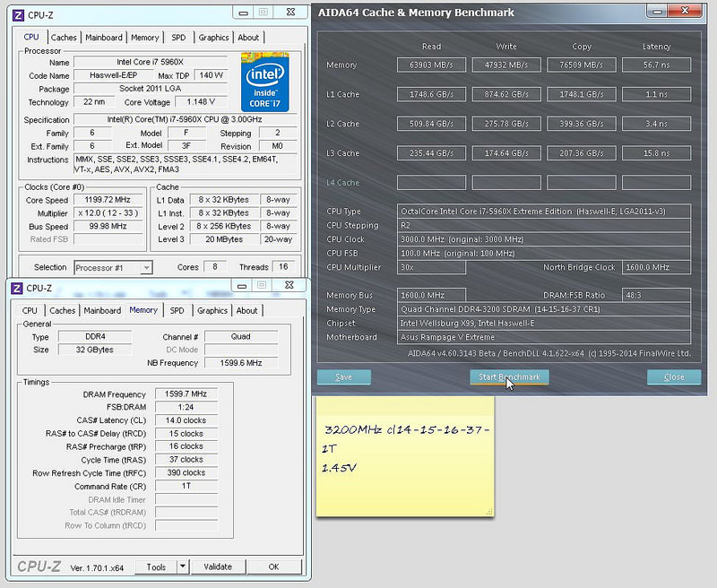Click the Memory Write value 47932 MB/s
This screenshot has width=717, height=588.
(x=506, y=65)
